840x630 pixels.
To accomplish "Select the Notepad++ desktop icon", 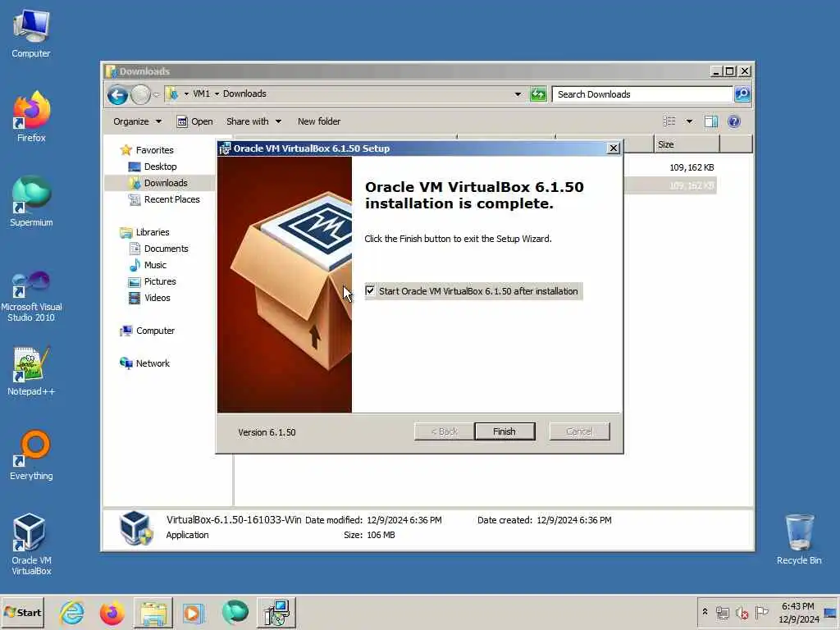I will click(31, 372).
